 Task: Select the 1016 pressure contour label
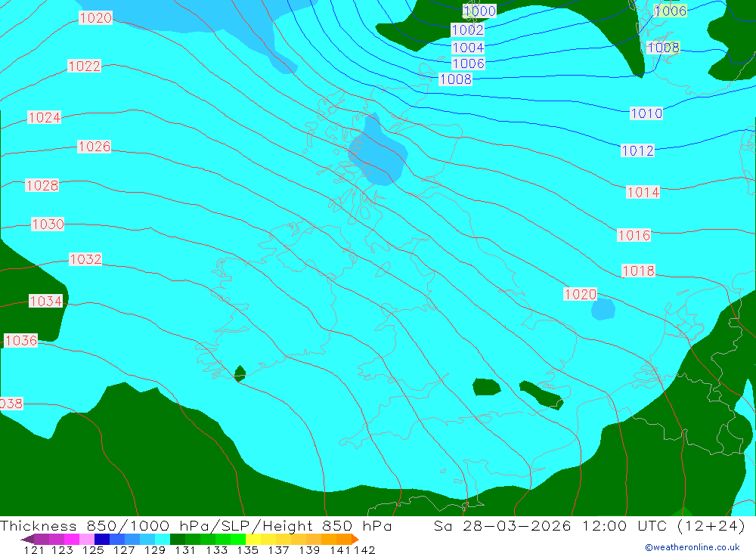pos(634,235)
